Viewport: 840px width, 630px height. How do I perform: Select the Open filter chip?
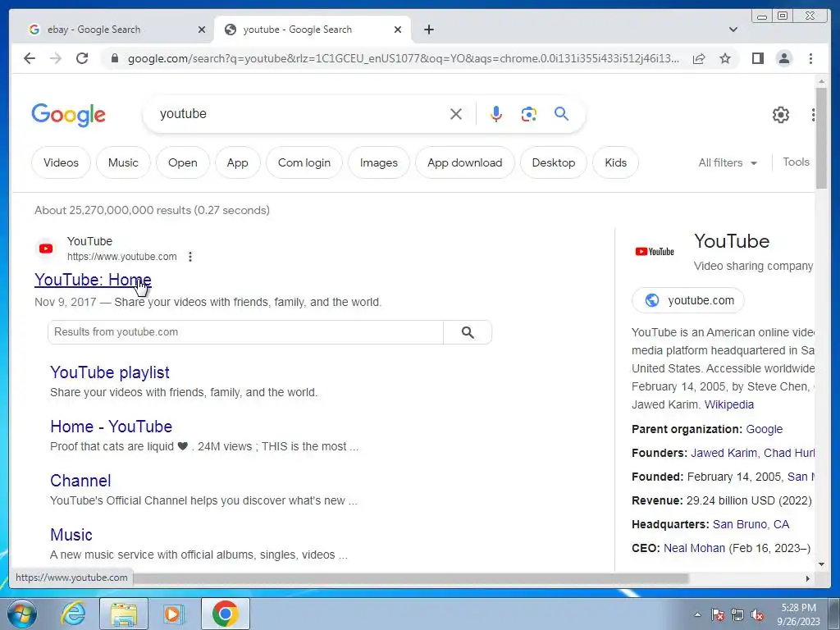pos(183,162)
